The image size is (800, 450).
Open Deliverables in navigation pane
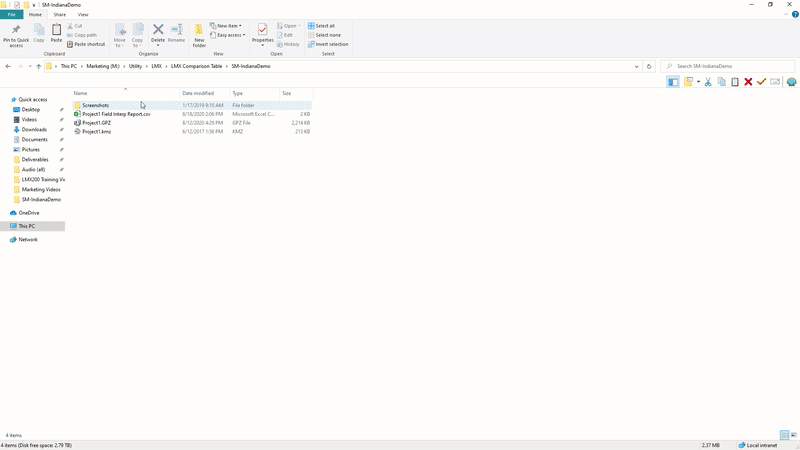click(x=35, y=160)
